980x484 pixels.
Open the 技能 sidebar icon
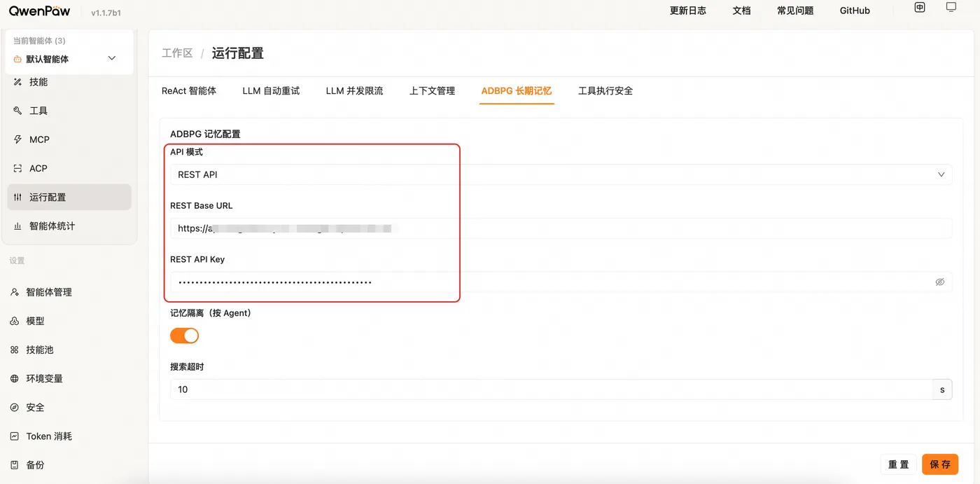click(x=17, y=82)
